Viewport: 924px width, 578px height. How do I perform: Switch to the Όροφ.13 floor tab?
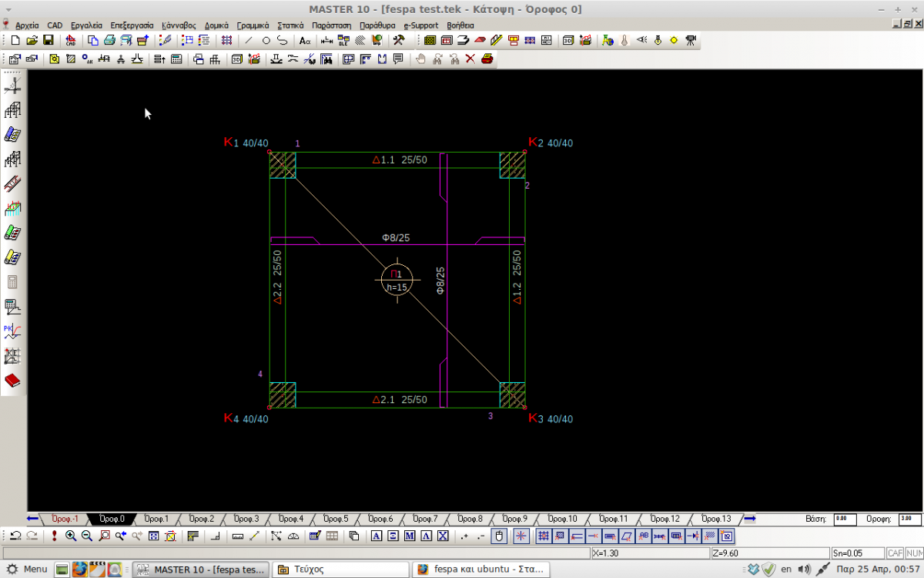716,519
